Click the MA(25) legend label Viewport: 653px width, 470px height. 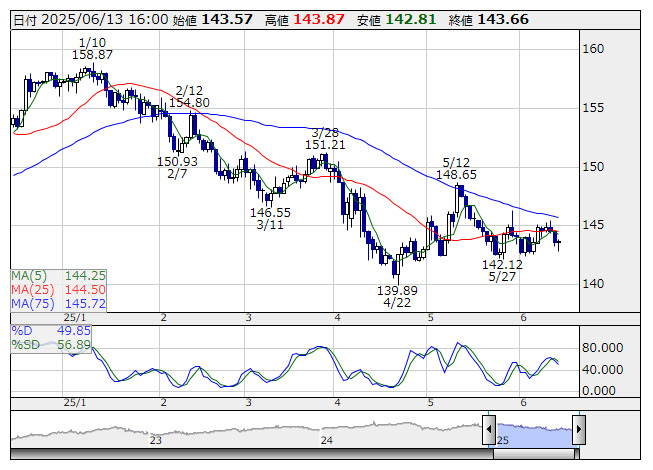32,290
